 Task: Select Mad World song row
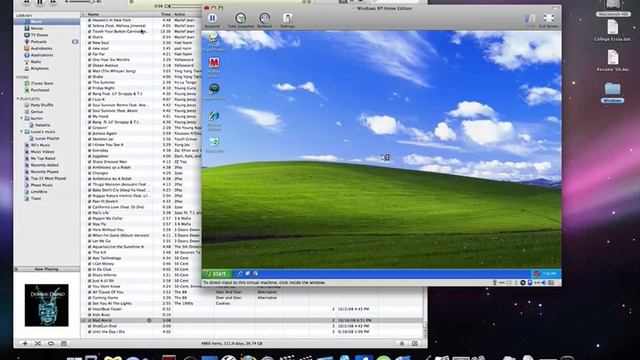click(253, 320)
